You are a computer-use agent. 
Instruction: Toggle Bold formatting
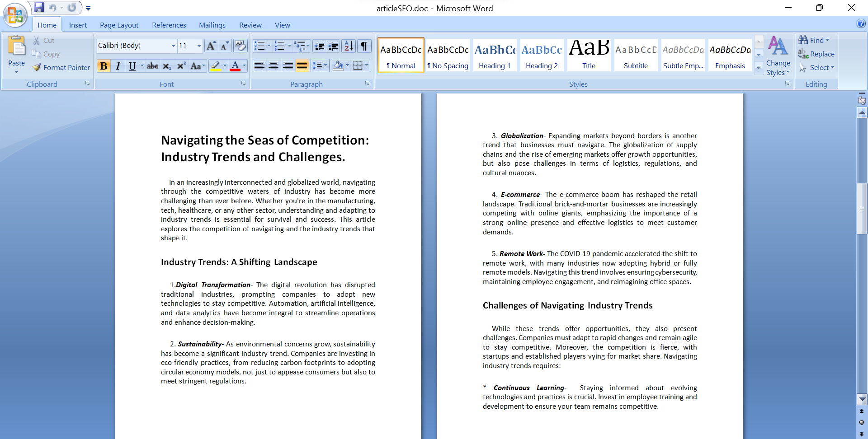point(104,66)
